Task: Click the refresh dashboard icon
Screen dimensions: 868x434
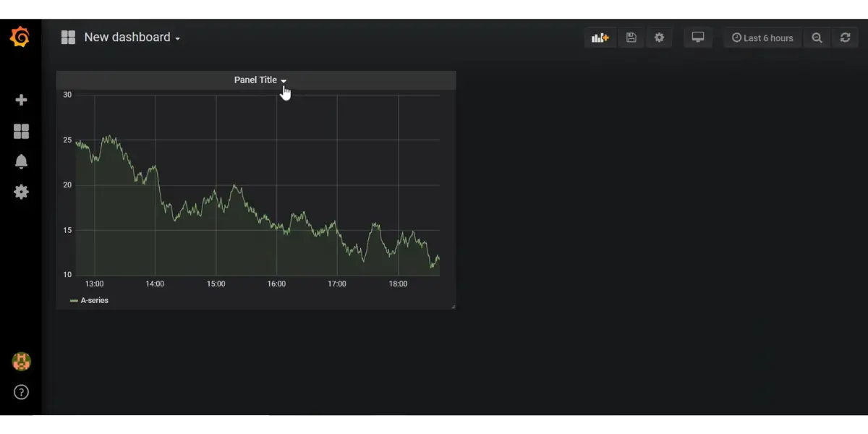Action: [845, 38]
